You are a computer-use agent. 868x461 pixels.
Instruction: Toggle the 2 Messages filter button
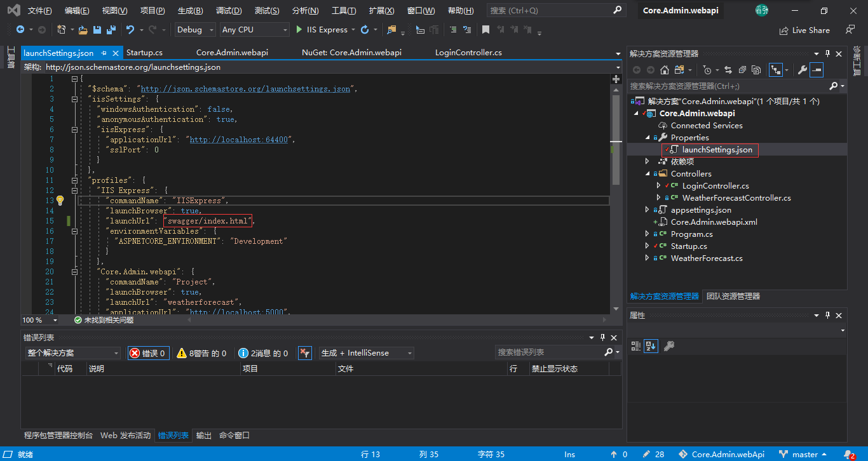[263, 353]
